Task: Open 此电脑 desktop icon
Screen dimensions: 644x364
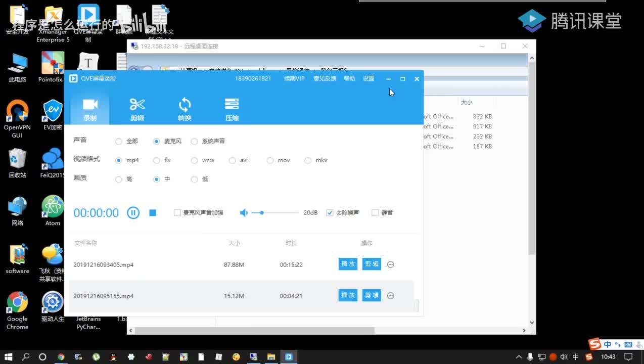Action: 18,67
